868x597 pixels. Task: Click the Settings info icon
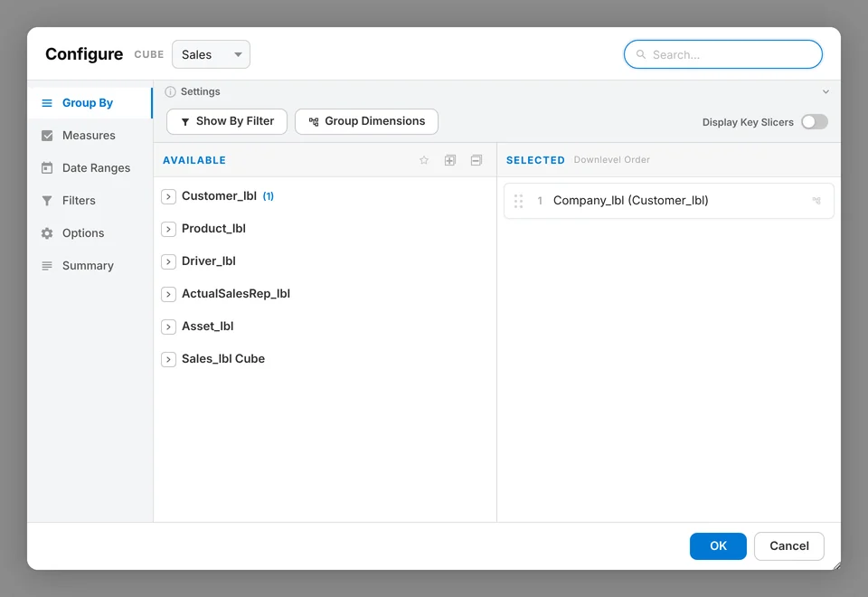(170, 92)
